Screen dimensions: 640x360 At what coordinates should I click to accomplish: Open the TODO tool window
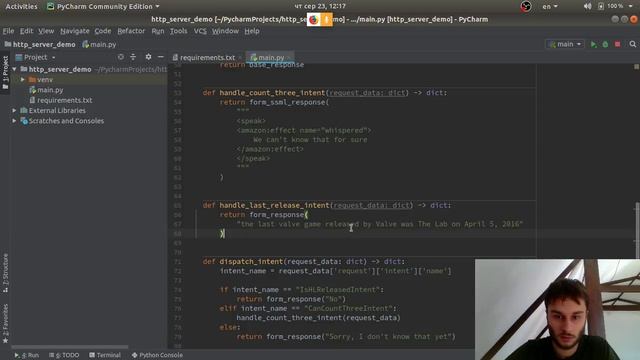(x=64, y=355)
